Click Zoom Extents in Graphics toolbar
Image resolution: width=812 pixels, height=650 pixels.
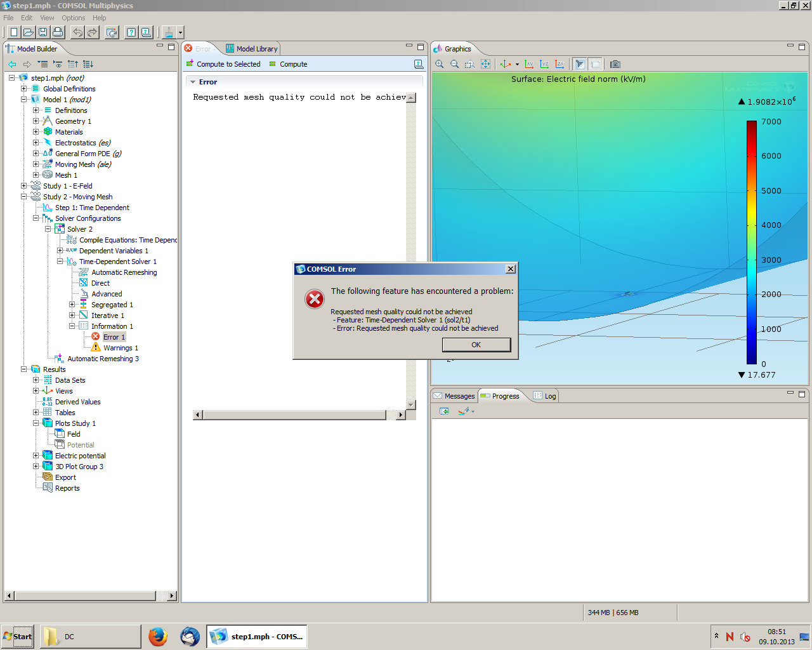[x=485, y=64]
